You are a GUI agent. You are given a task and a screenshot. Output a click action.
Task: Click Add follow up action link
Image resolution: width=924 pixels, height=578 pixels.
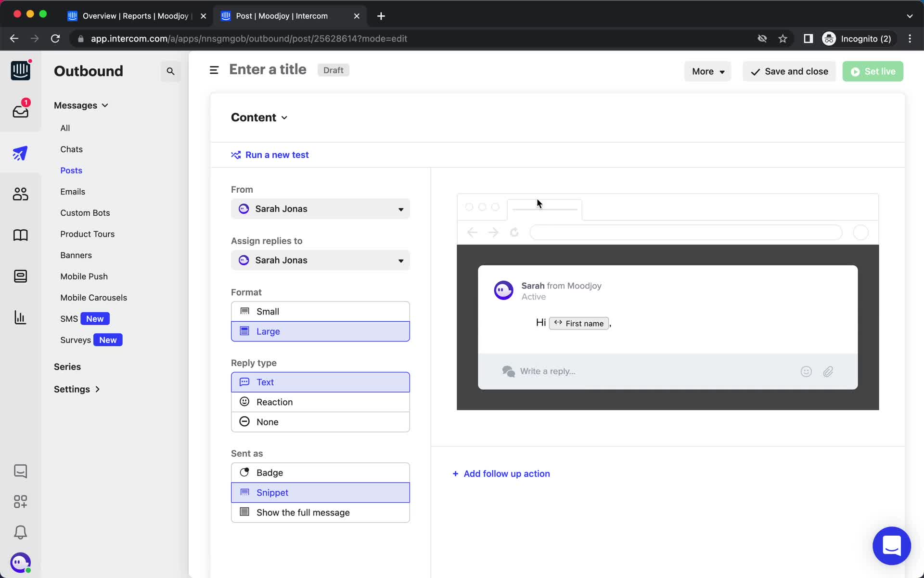(501, 473)
